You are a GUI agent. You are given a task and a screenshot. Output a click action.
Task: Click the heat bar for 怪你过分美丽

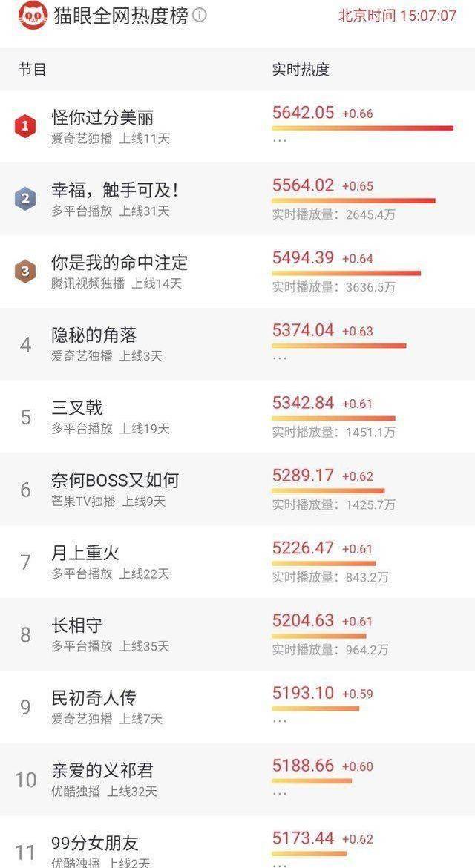coord(362,128)
